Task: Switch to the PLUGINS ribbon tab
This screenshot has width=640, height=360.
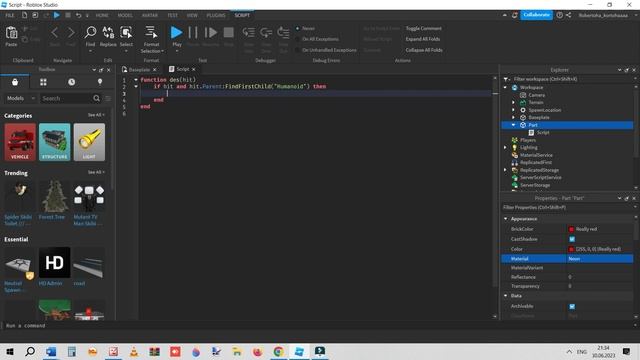Action: pos(216,15)
